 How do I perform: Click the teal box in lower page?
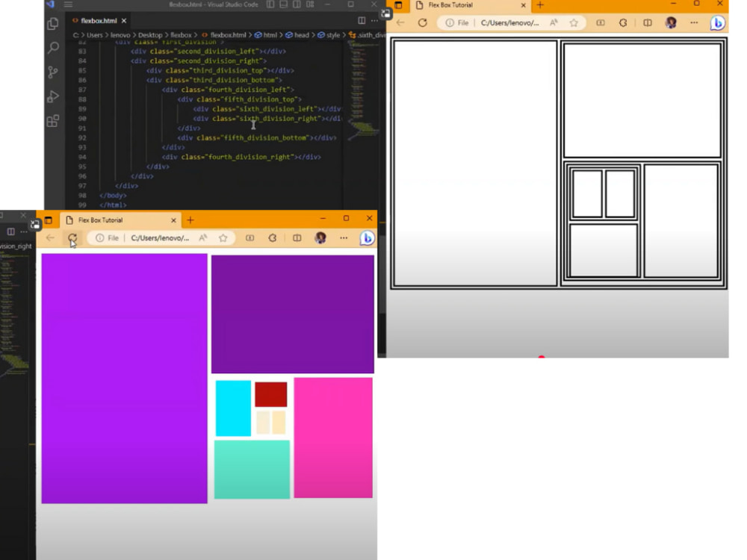252,470
